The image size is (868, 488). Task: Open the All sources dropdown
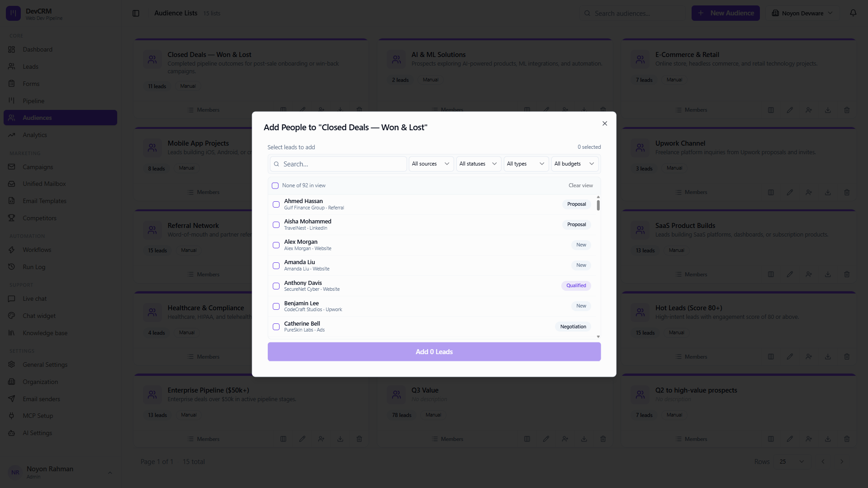coord(431,164)
